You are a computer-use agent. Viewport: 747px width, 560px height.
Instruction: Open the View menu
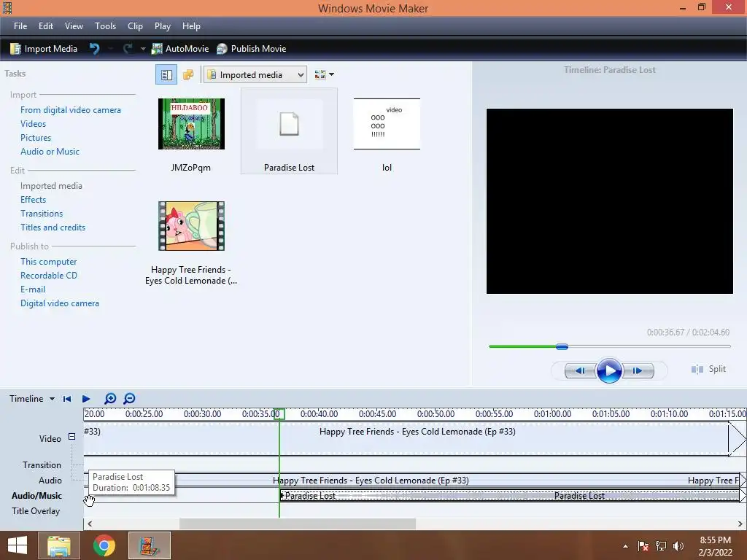click(x=74, y=26)
